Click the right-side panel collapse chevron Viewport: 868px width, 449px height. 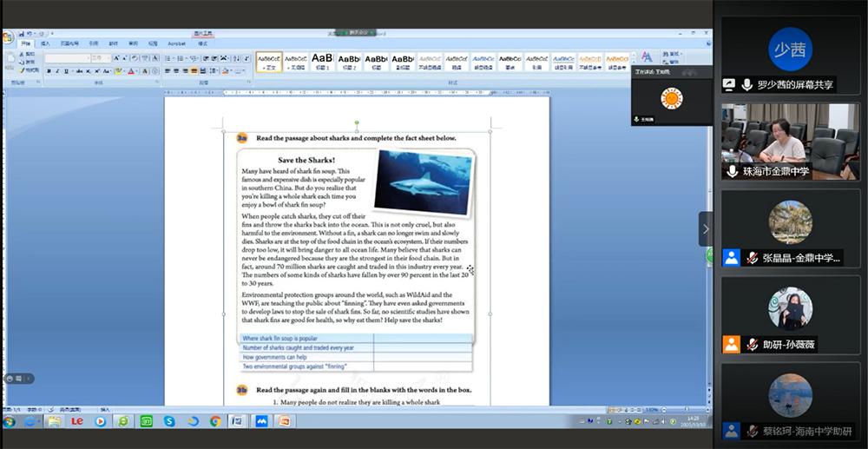706,229
